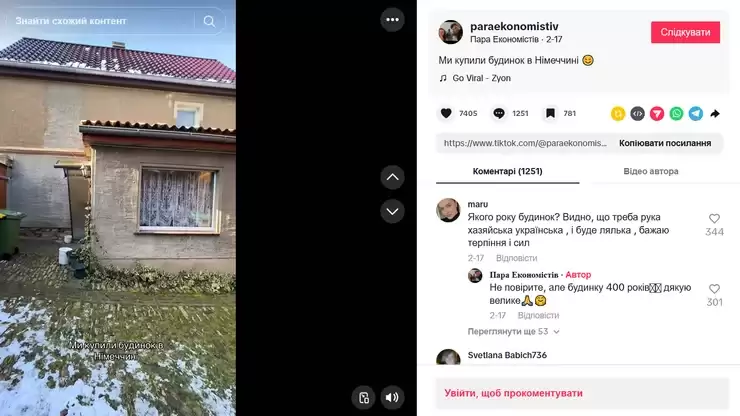Open the share arrow icon
The width and height of the screenshot is (740, 416).
(715, 113)
